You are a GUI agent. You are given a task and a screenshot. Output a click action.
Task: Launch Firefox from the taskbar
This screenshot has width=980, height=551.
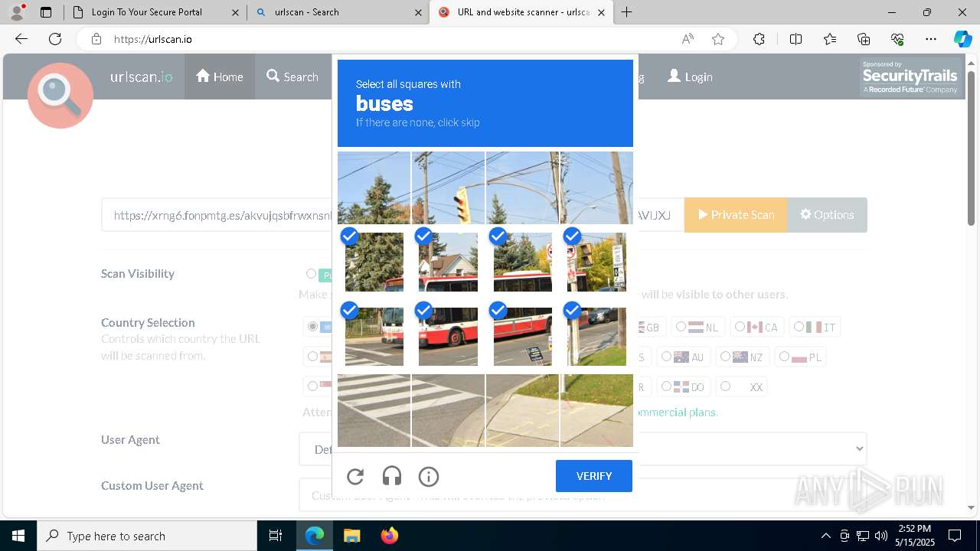pos(390,536)
